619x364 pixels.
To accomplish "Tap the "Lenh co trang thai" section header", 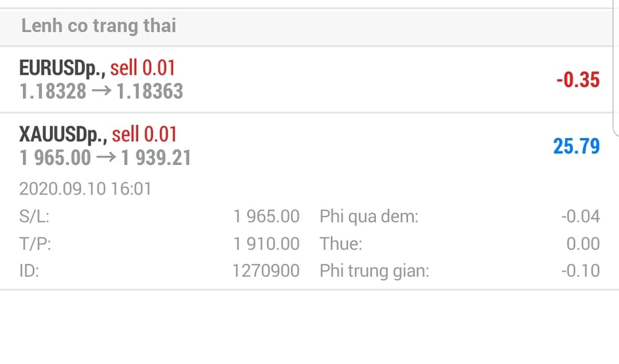I will pyautogui.click(x=98, y=26).
